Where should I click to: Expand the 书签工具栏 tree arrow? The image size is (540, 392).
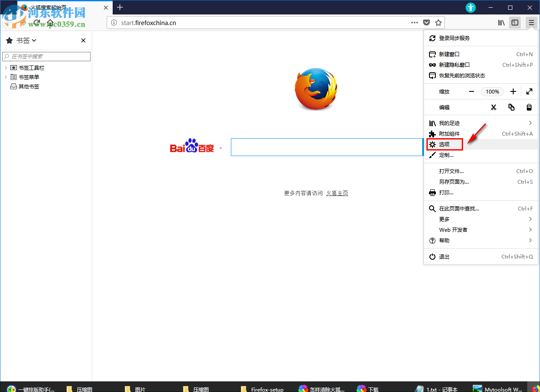[6, 68]
